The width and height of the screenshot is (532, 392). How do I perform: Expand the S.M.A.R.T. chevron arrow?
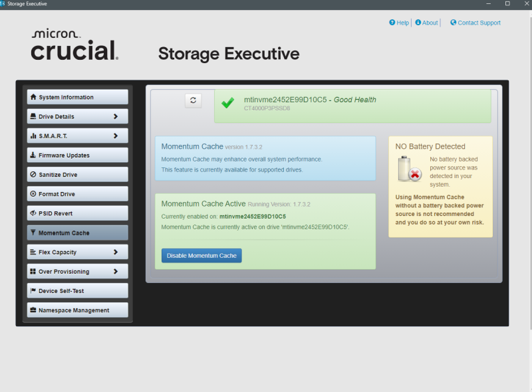[116, 136]
